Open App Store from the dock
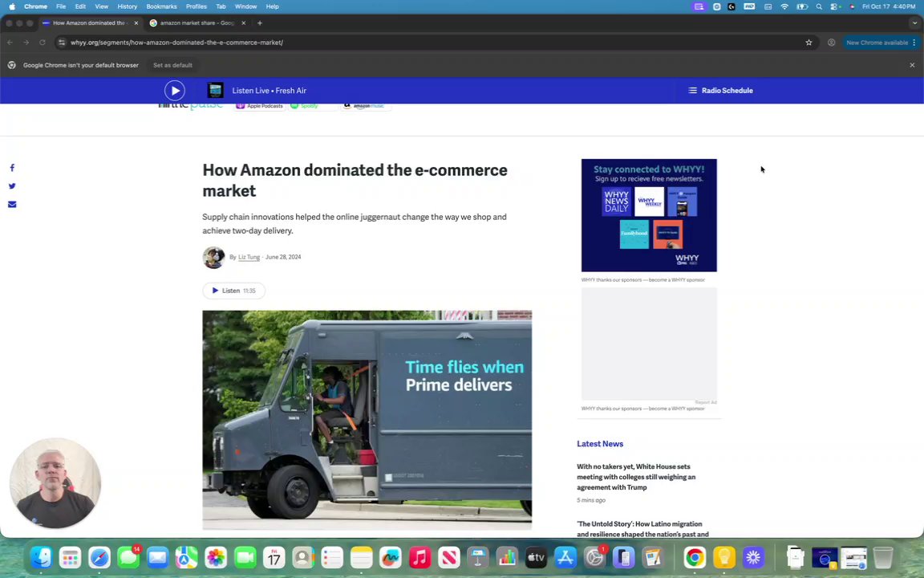This screenshot has height=578, width=924. point(565,557)
